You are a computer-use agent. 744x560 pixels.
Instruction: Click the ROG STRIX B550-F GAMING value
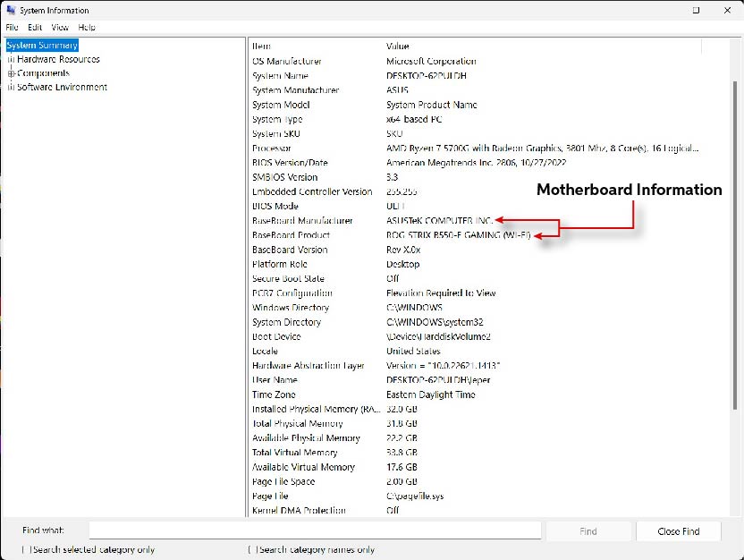click(x=459, y=235)
